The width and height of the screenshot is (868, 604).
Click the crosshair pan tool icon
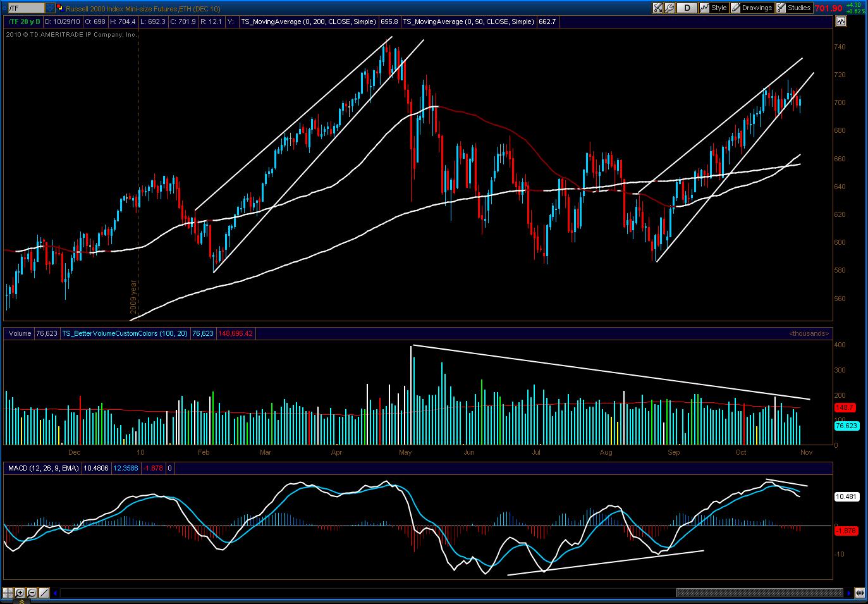click(x=9, y=593)
